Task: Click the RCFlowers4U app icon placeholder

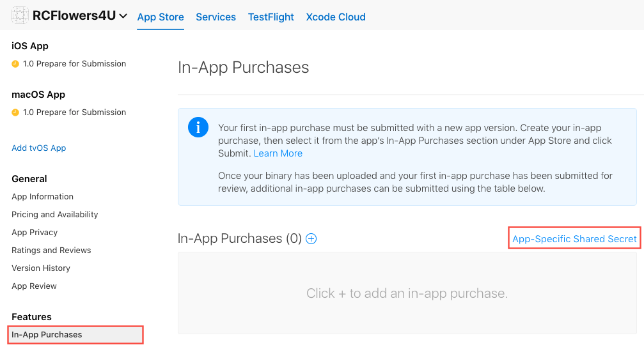Action: point(20,16)
